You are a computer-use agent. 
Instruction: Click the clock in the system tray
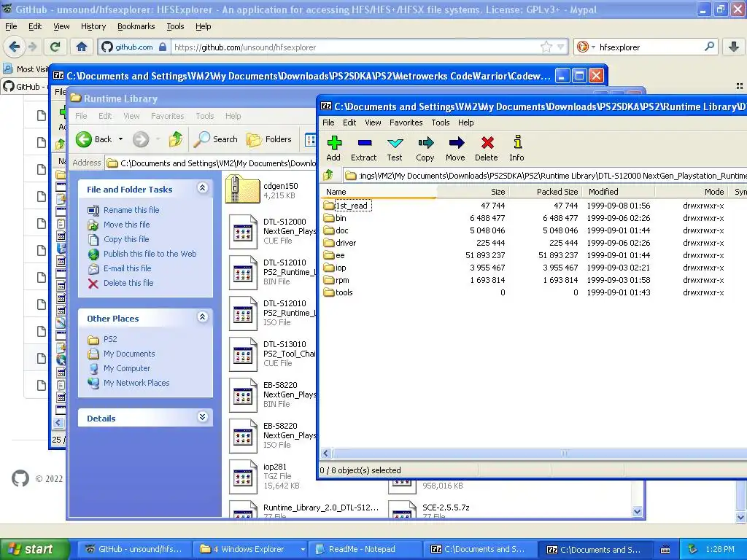click(720, 549)
